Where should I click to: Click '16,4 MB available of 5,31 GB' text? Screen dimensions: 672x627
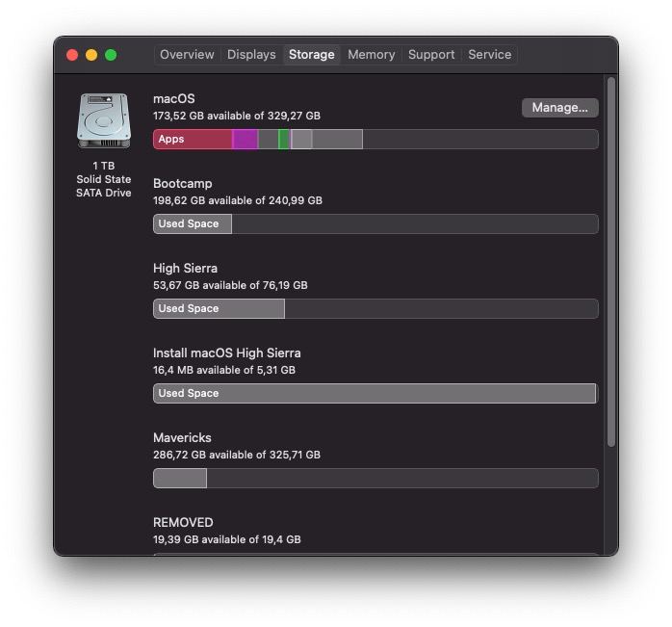pos(224,370)
